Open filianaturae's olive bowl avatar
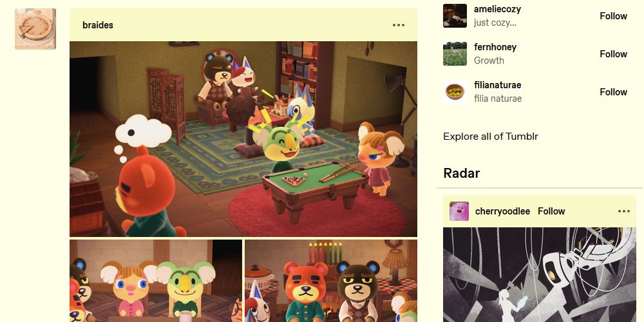This screenshot has width=644, height=322. [x=455, y=91]
